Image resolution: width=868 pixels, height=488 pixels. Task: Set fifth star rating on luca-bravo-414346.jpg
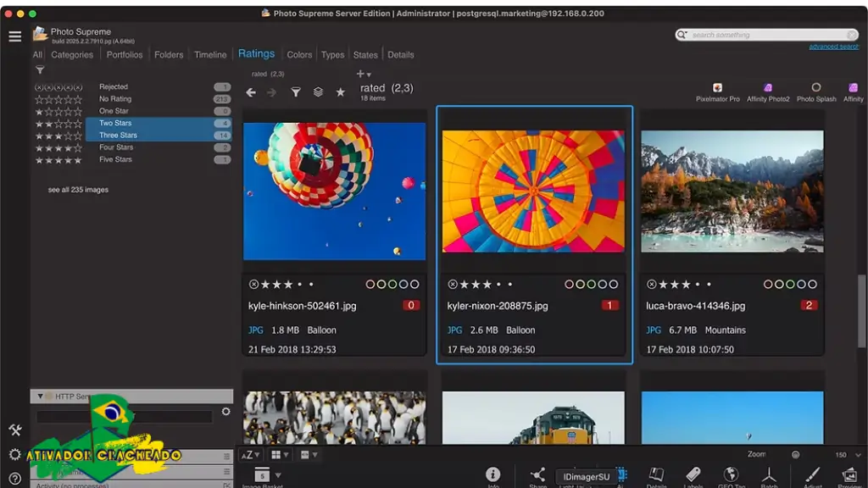[x=709, y=285]
